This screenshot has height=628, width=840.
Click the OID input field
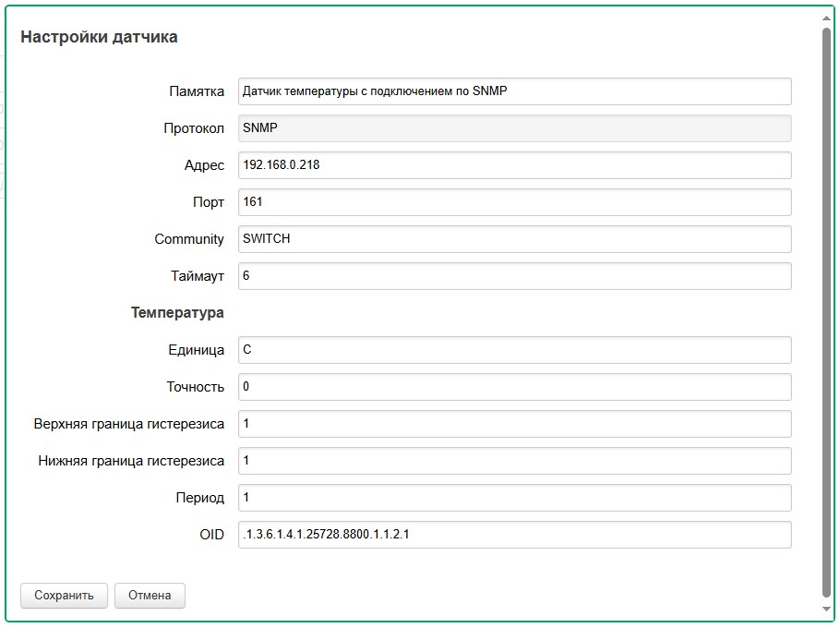514,535
